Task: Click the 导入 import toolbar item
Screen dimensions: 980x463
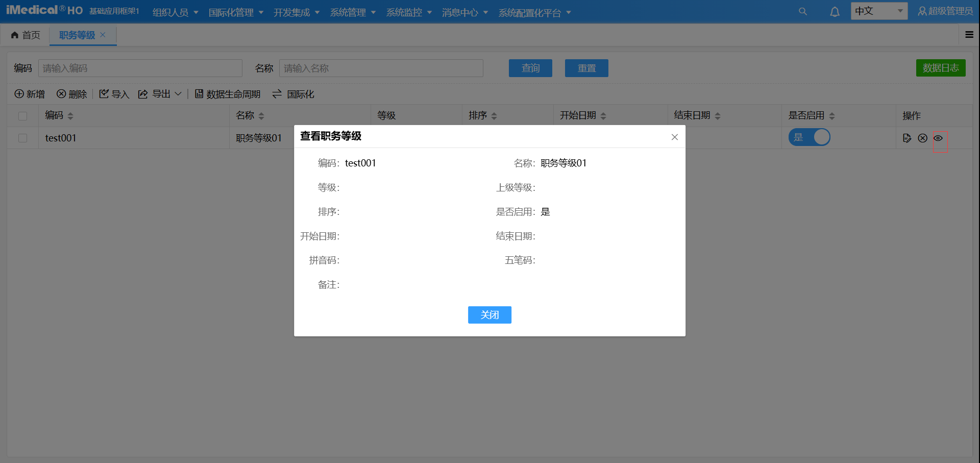Action: click(x=114, y=94)
